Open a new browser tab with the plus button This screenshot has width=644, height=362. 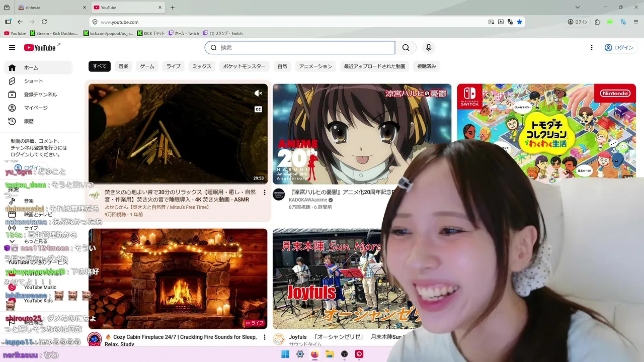(x=173, y=8)
